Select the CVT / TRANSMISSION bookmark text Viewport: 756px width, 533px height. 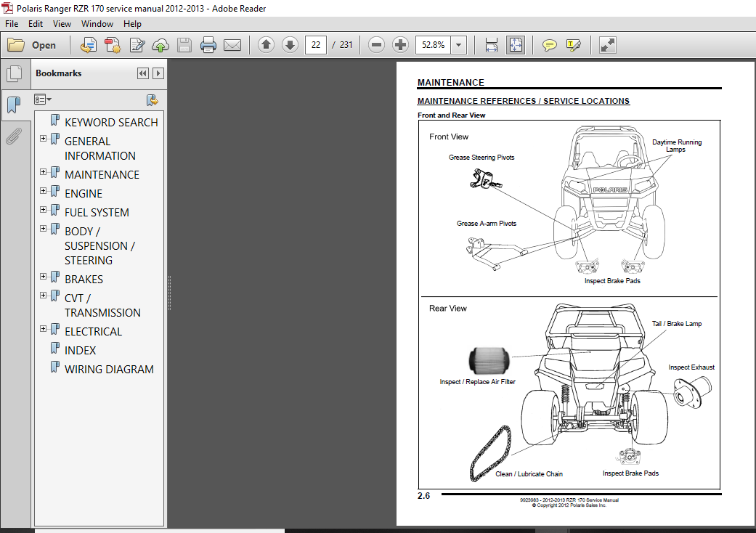(x=102, y=306)
